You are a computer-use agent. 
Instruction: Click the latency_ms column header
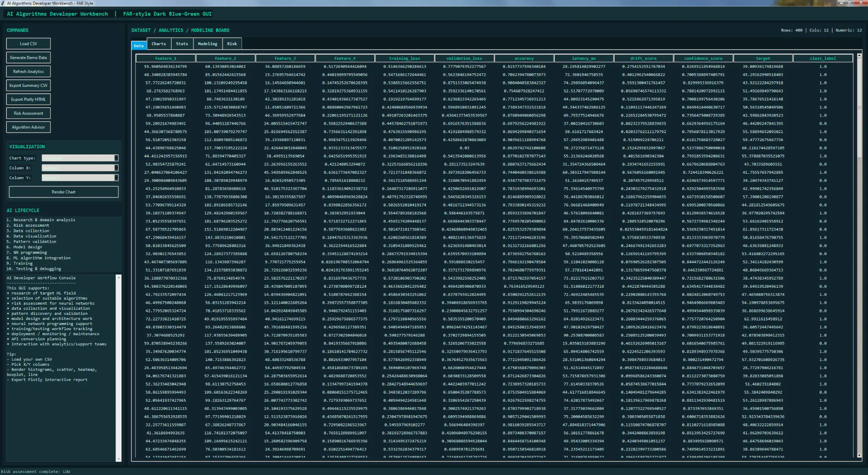pyautogui.click(x=584, y=58)
